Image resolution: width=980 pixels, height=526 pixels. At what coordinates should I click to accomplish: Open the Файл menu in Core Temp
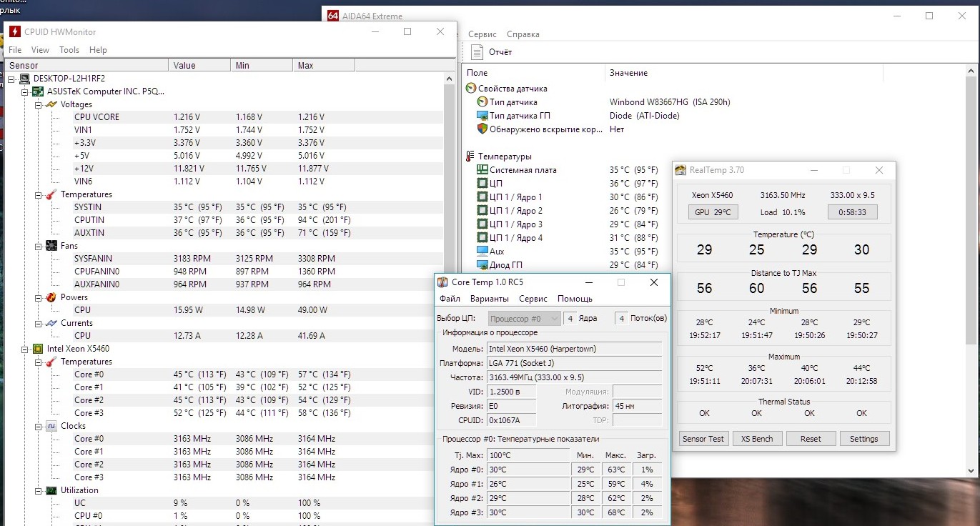coord(450,299)
